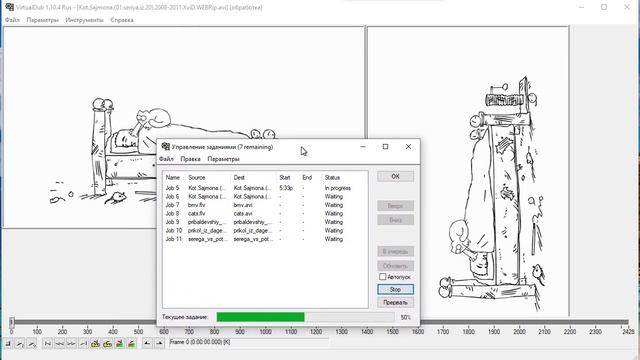
Task: Select Job 7 bmv.flv row
Action: pyautogui.click(x=265, y=205)
